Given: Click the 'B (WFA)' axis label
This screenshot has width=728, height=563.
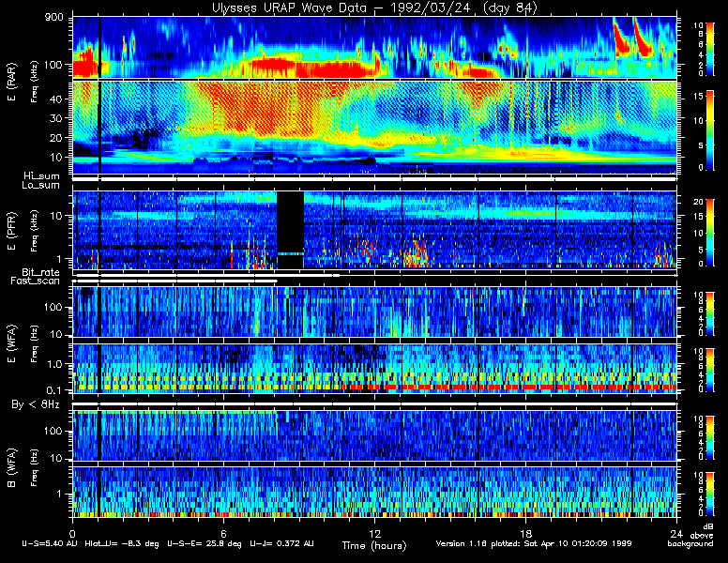Looking at the screenshot, I should pyautogui.click(x=11, y=467).
